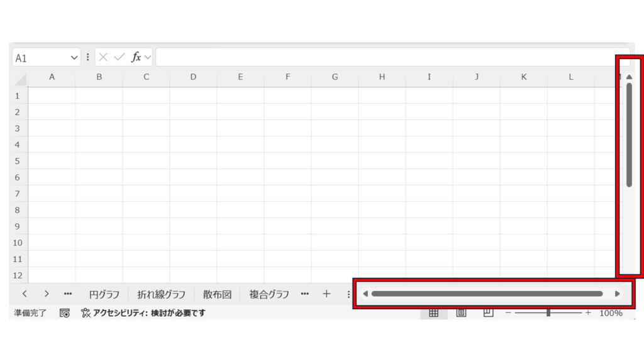Click the zoom in plus icon
Screen dimensions: 644x362
click(x=588, y=313)
